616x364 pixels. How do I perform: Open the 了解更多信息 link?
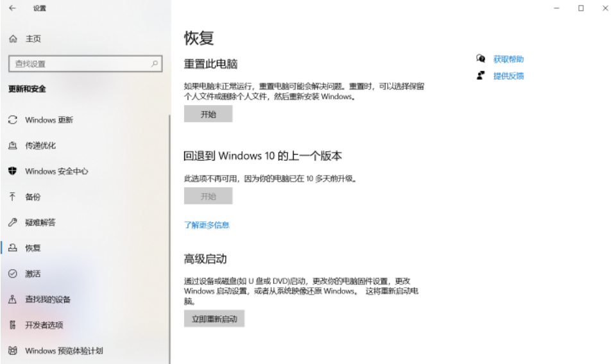(x=207, y=225)
